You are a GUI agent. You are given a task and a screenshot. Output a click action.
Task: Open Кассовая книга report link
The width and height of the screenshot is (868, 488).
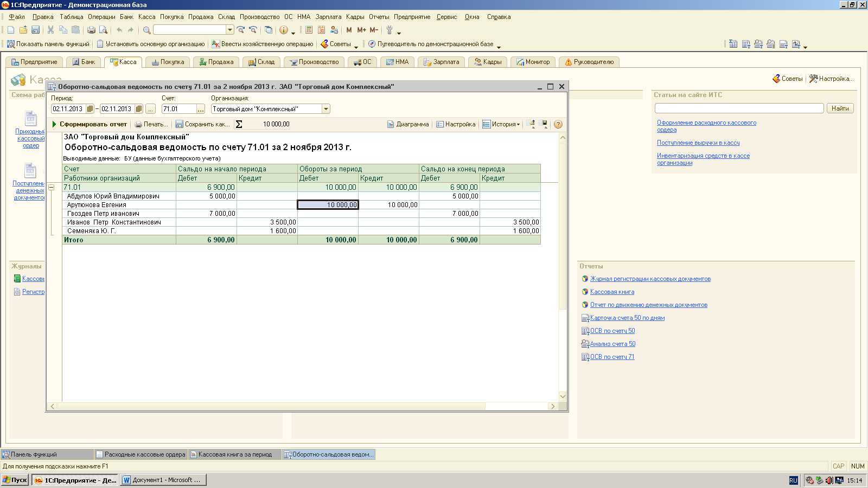612,292
